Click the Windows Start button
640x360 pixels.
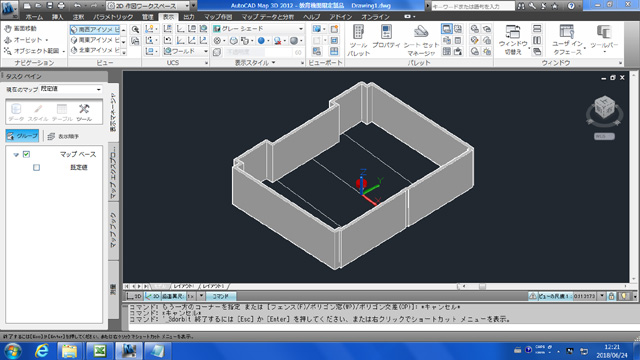[12, 351]
